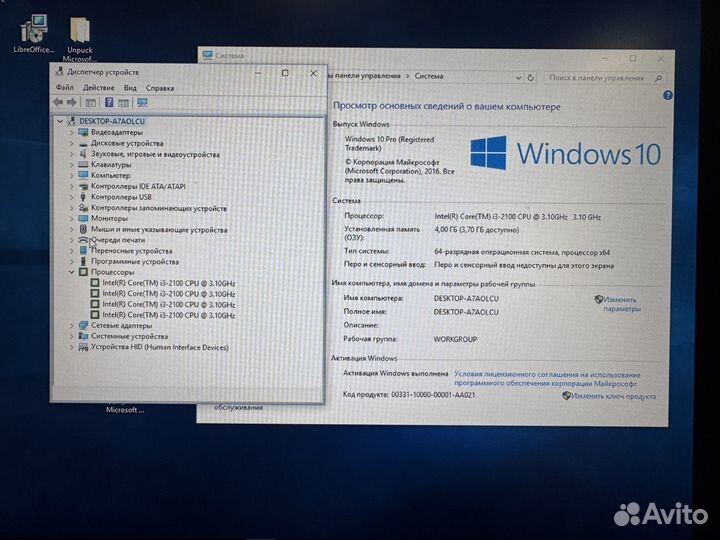
Task: Click the magnifier search icon in System window
Action: pos(658,78)
